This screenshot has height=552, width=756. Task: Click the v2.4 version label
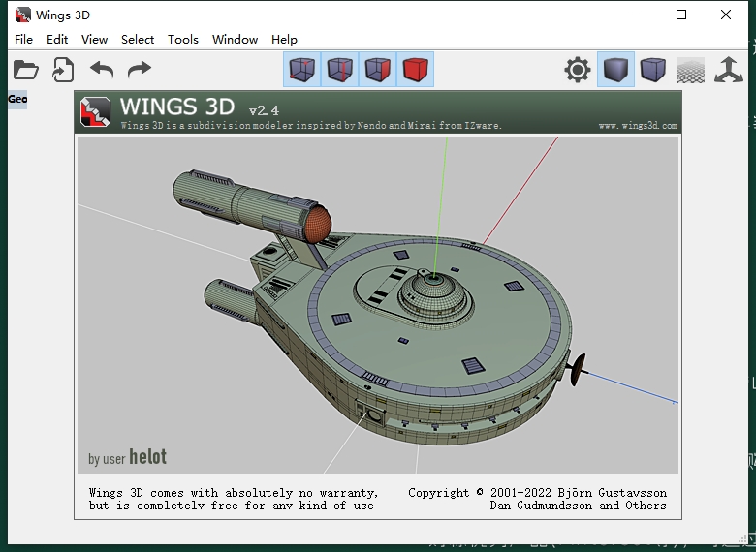(x=264, y=110)
